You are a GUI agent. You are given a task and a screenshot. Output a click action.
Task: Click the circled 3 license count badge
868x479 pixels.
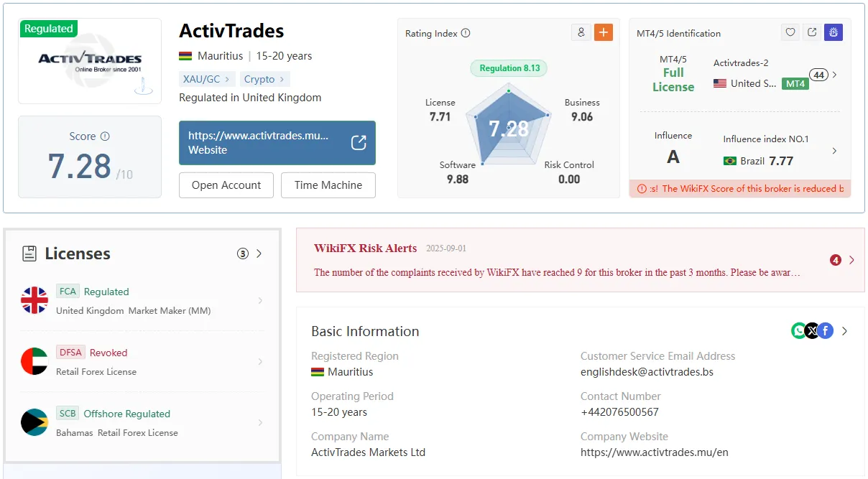(243, 254)
